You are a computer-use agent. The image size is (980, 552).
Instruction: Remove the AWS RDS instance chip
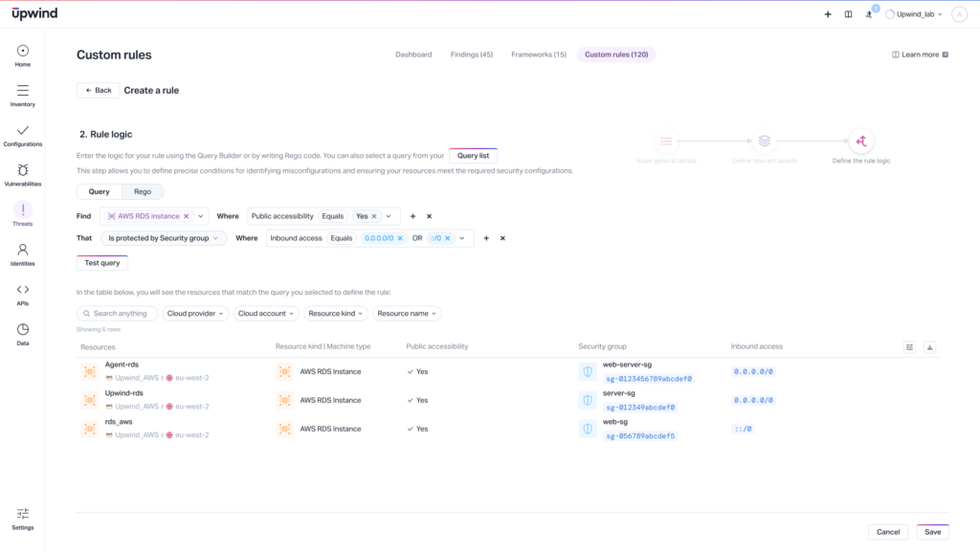[187, 216]
